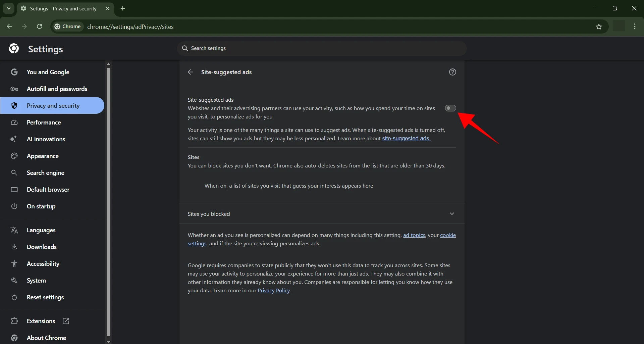The height and width of the screenshot is (344, 644).
Task: Click the Reset settings clock icon
Action: 14,297
